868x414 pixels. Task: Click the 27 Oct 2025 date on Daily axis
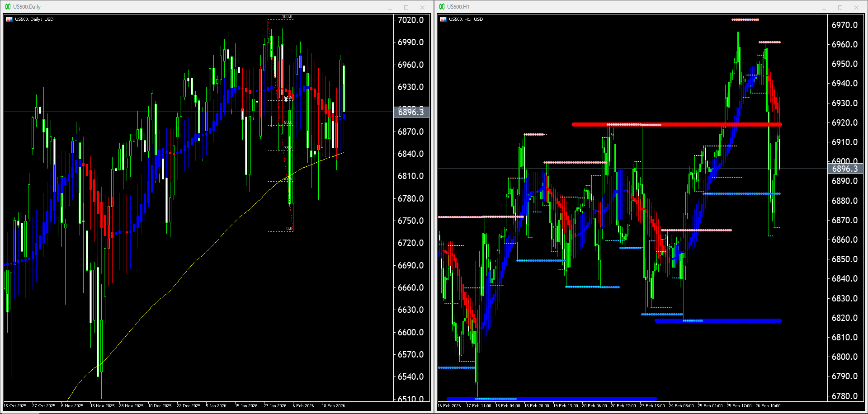point(44,406)
